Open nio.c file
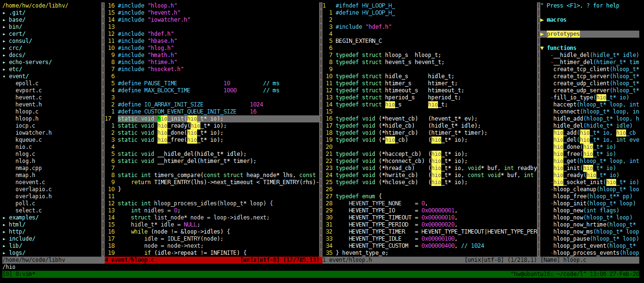The width and height of the screenshot is (644, 283). pos(24,147)
